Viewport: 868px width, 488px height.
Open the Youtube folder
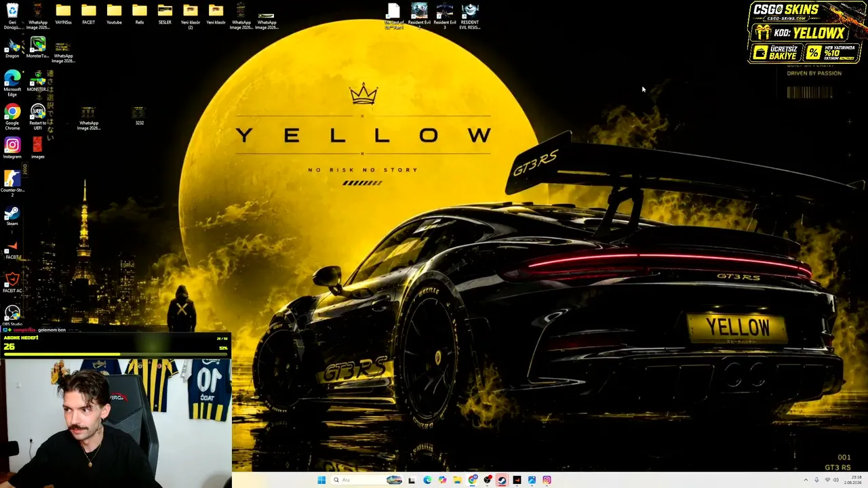click(x=114, y=14)
